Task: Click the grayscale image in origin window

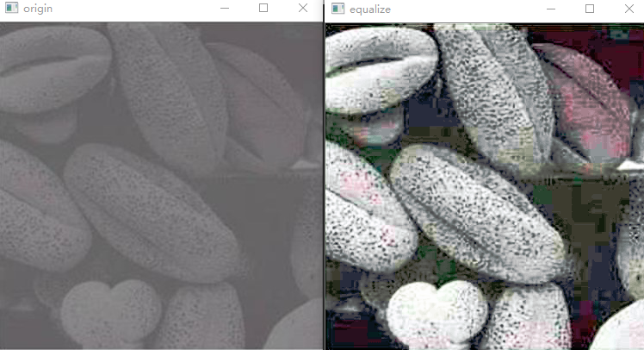Action: [x=161, y=185]
